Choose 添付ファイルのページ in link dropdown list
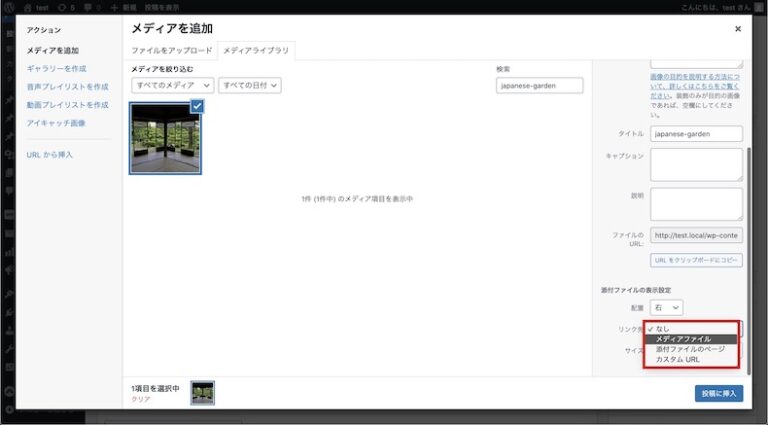The width and height of the screenshot is (768, 425). pyautogui.click(x=690, y=349)
